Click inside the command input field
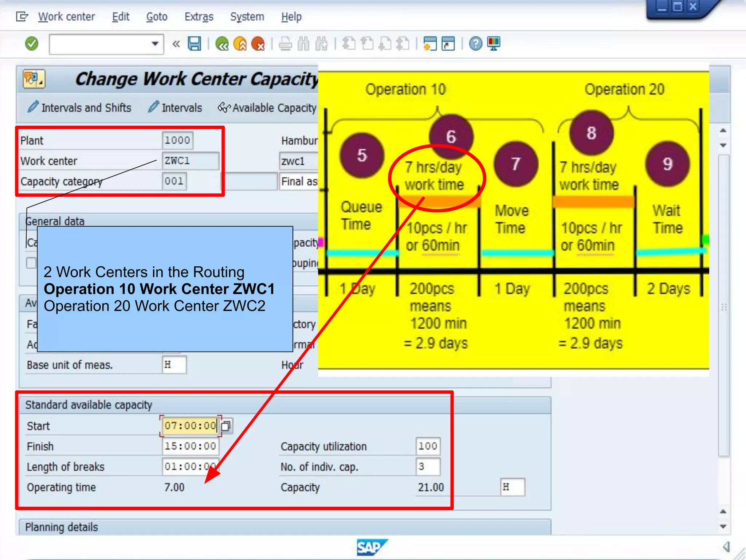The image size is (746, 560). [100, 44]
